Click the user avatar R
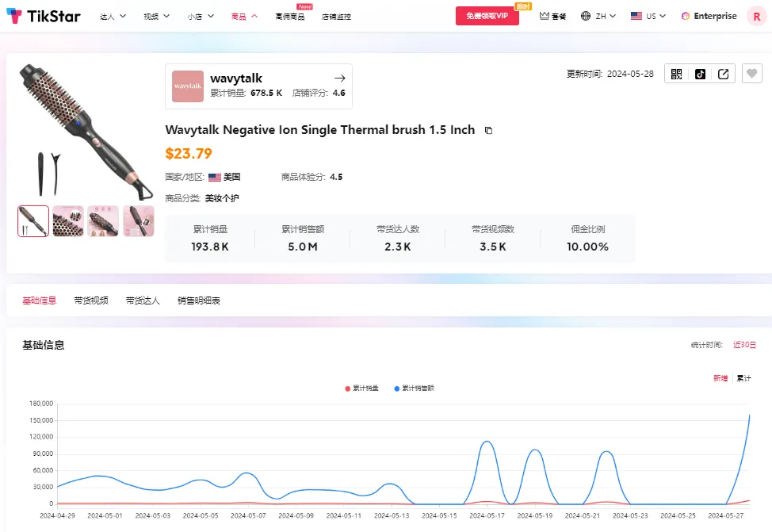 click(x=756, y=17)
